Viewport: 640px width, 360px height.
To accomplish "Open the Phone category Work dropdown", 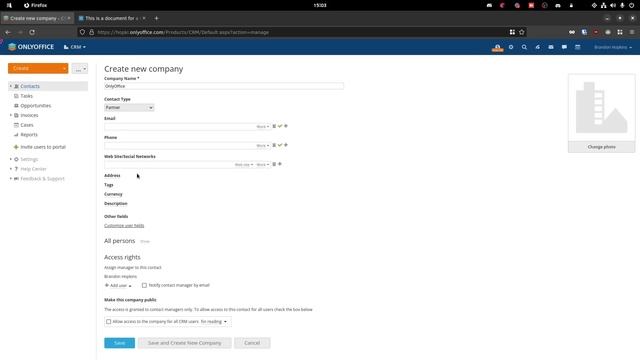I will click(262, 146).
